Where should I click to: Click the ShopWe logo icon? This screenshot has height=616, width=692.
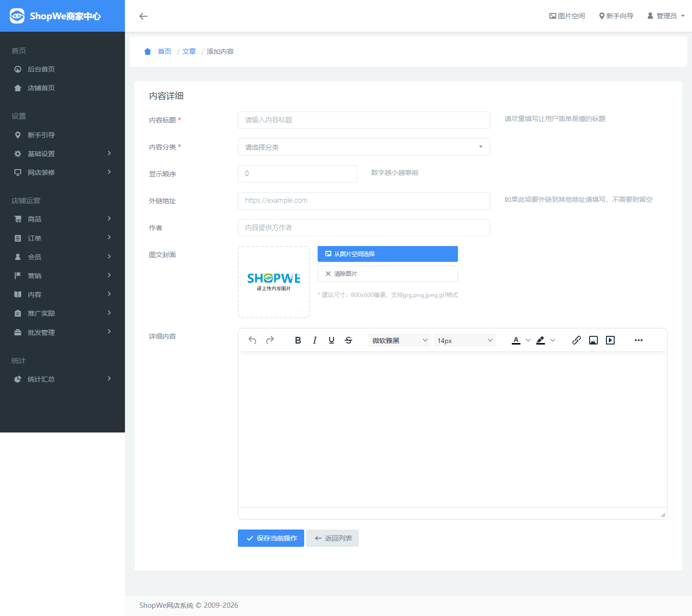(x=17, y=16)
